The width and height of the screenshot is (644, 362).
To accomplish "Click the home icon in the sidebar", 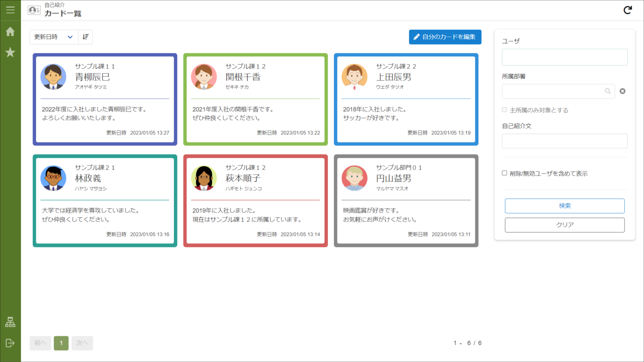I will pyautogui.click(x=10, y=32).
